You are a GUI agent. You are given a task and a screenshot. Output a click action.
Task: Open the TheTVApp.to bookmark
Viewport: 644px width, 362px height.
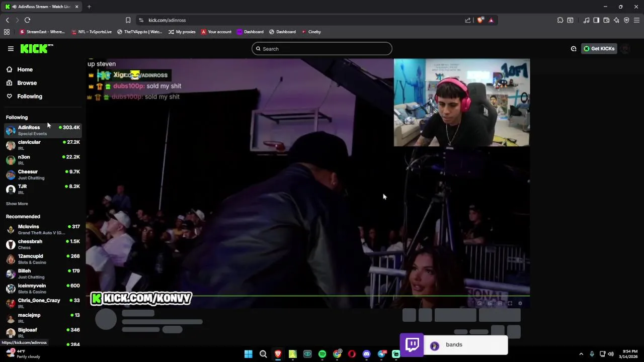point(140,32)
